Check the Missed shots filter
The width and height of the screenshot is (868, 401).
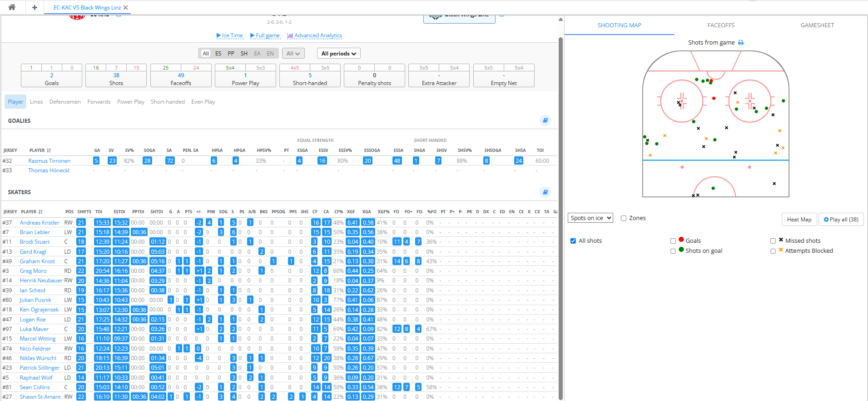point(773,241)
